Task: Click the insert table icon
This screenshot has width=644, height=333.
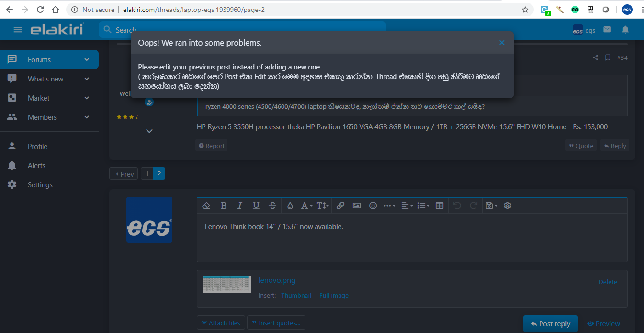Action: click(x=440, y=206)
